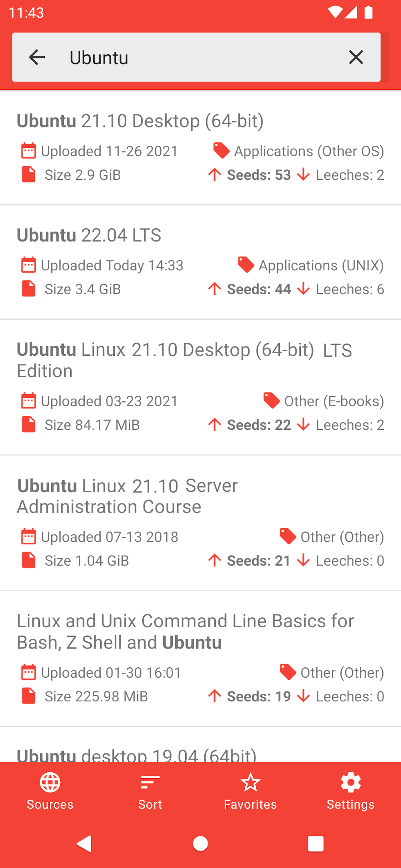Tap the back arrow in search bar
The height and width of the screenshot is (868, 401).
tap(37, 57)
